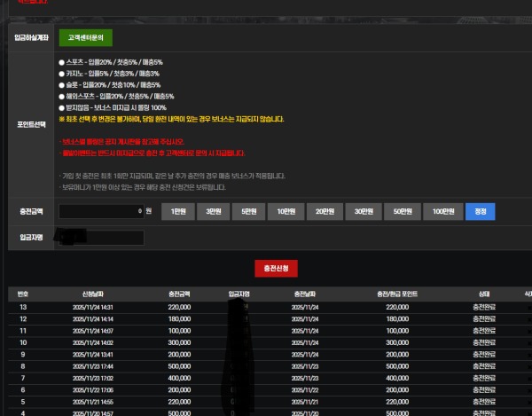This screenshot has height=416, width=532.
Task: Reset the amount with blue 정정 button
Action: click(x=480, y=212)
